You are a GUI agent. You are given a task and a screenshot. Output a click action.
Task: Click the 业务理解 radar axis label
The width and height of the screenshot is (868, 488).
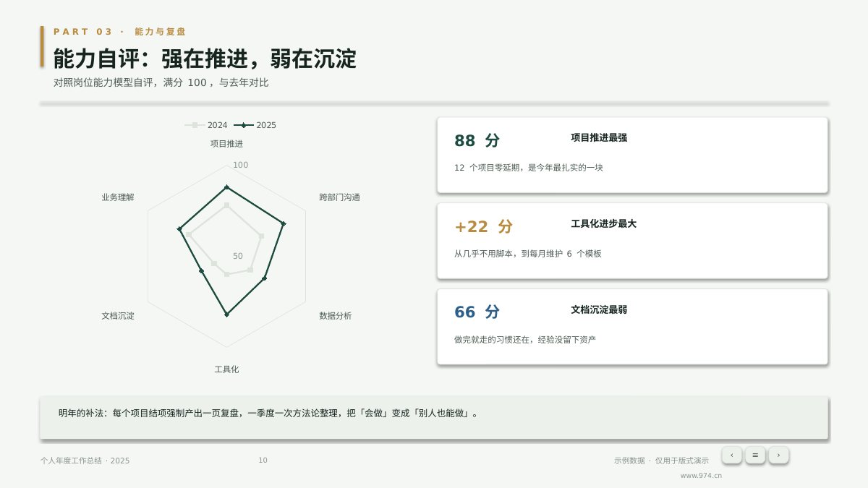118,197
